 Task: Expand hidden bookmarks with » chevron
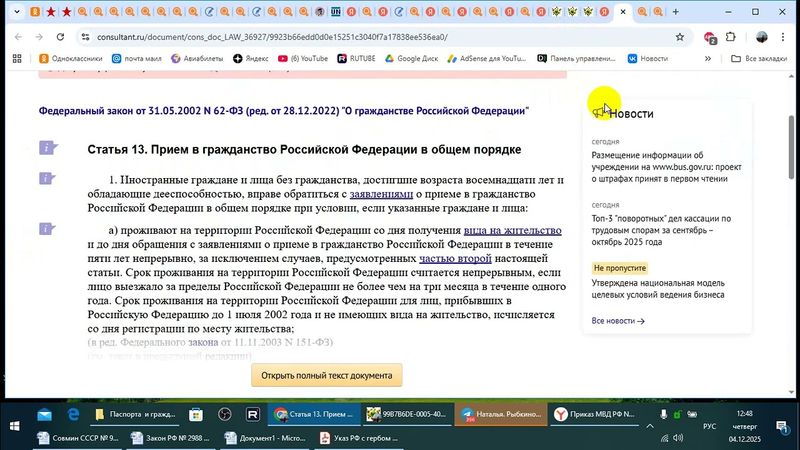[708, 59]
